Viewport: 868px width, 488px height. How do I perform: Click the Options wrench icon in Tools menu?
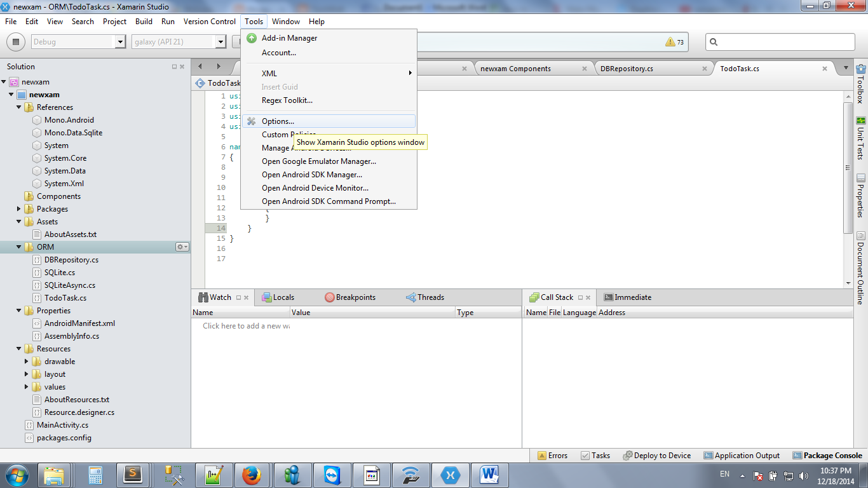pos(252,121)
